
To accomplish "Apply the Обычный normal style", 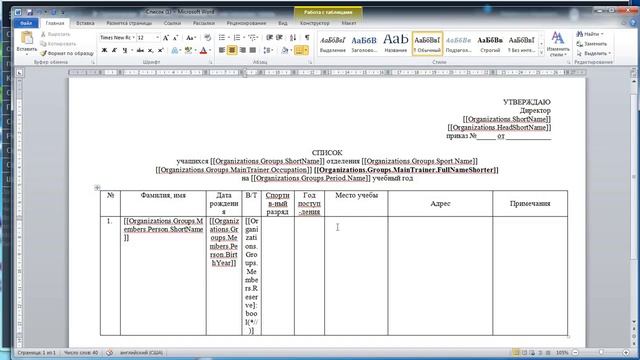I will [x=427, y=43].
